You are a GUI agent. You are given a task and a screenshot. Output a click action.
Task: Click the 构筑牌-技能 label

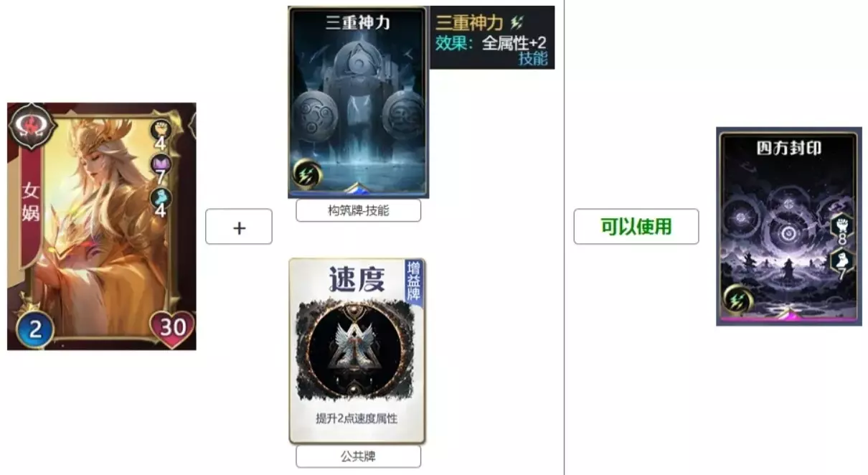[359, 211]
